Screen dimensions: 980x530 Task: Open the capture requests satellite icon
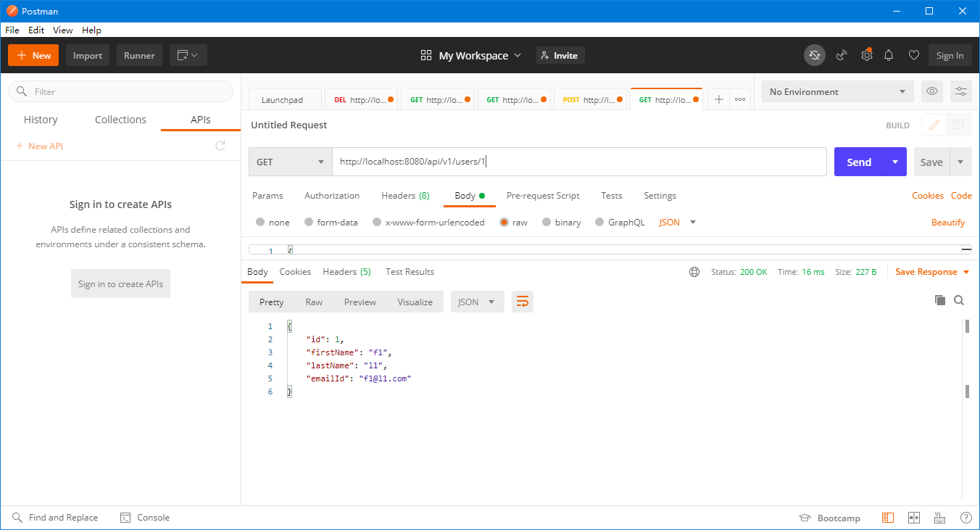pos(842,55)
